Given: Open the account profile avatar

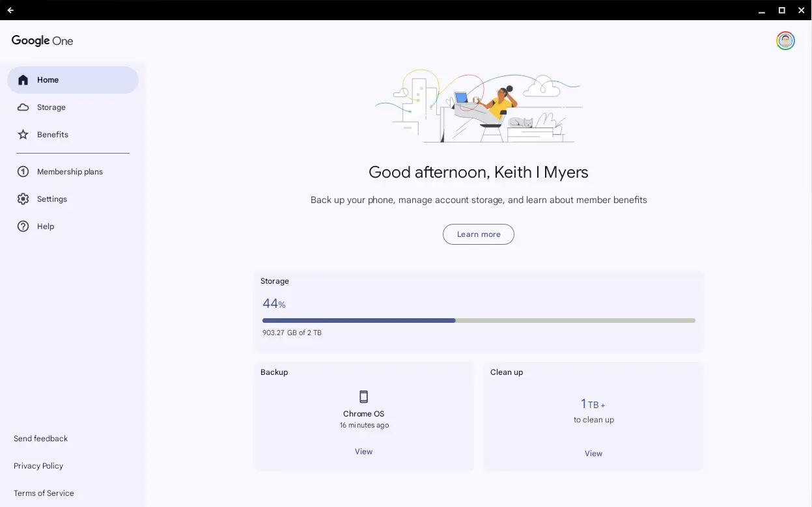Looking at the screenshot, I should 785,41.
